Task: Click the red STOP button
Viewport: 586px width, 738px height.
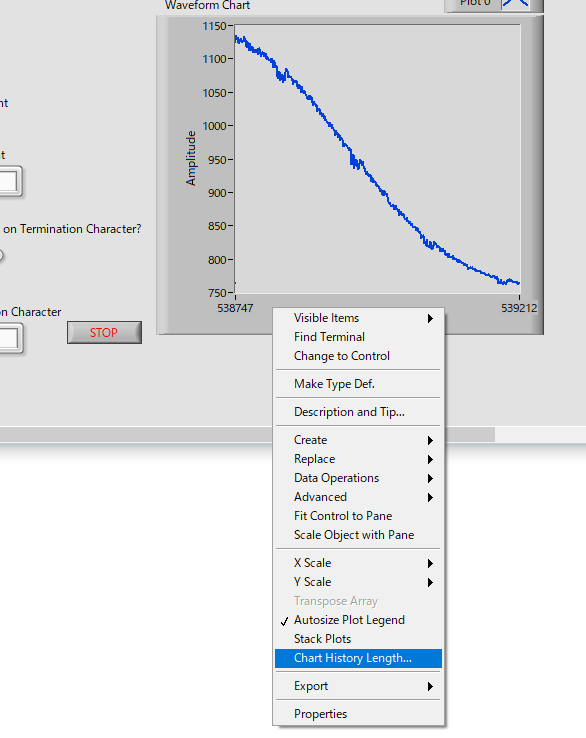Action: click(104, 333)
